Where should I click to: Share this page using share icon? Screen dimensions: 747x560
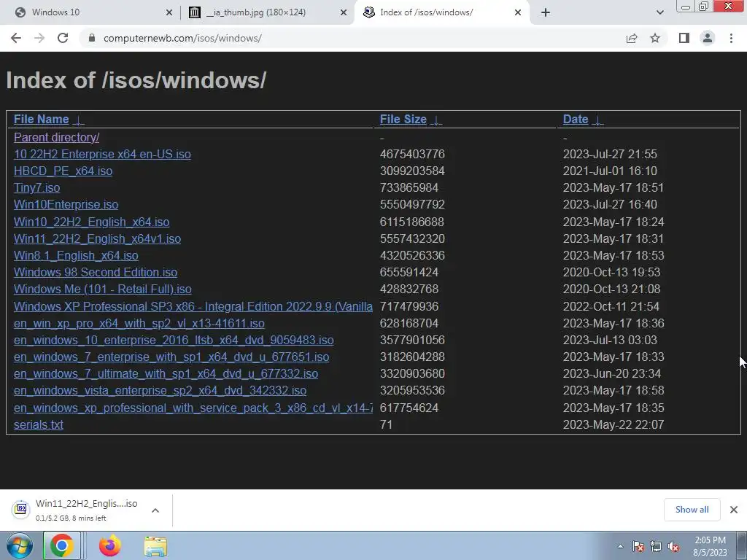pos(632,38)
